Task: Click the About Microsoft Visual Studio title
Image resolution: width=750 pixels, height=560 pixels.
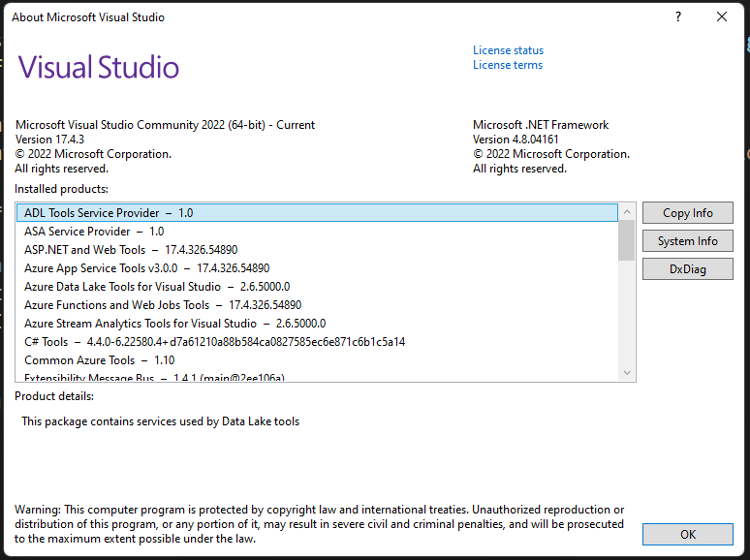Action: pos(88,17)
